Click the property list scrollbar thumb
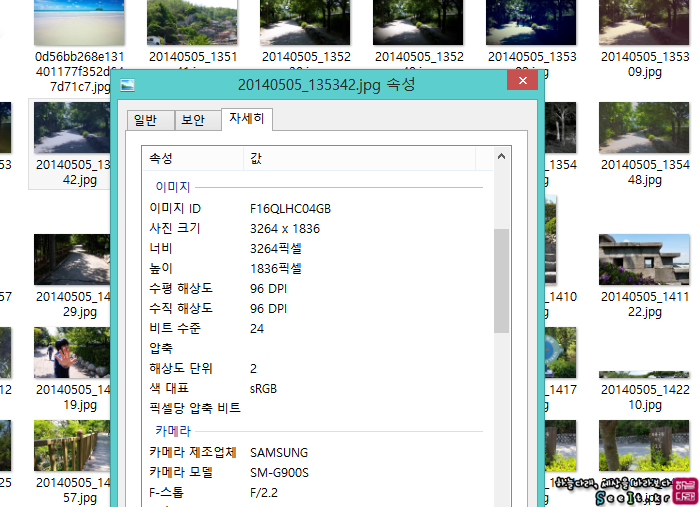This screenshot has width=700, height=507. point(501,281)
